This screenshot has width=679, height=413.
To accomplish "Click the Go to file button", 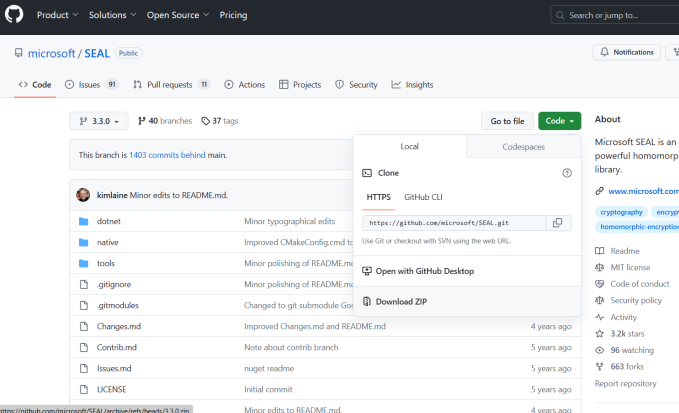I will coord(507,121).
